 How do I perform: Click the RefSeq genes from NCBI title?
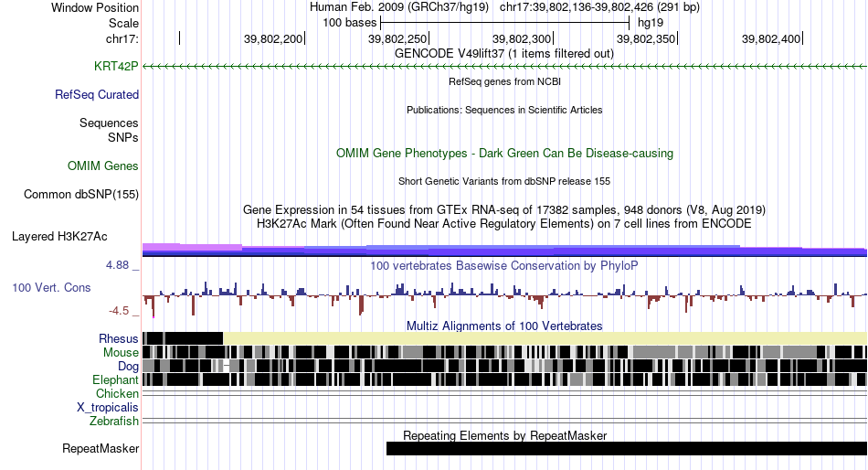pos(504,82)
